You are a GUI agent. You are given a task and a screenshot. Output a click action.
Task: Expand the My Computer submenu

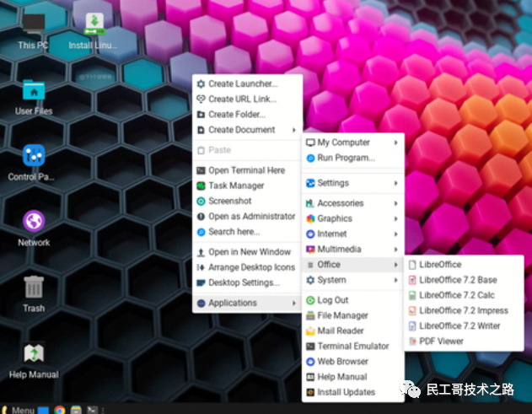tap(353, 142)
